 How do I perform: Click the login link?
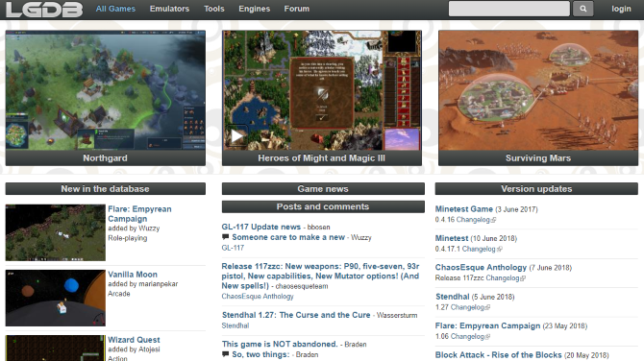[621, 9]
